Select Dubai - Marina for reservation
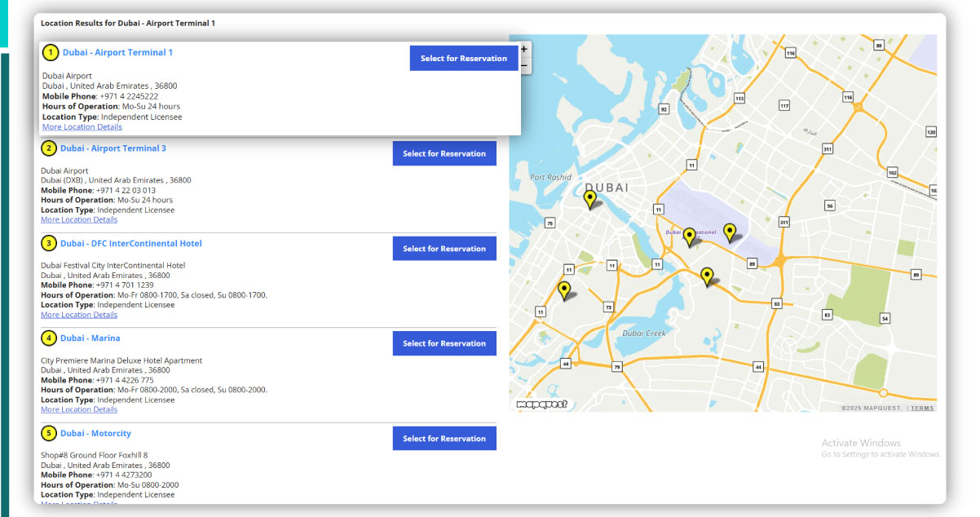The image size is (980, 517). pos(444,342)
